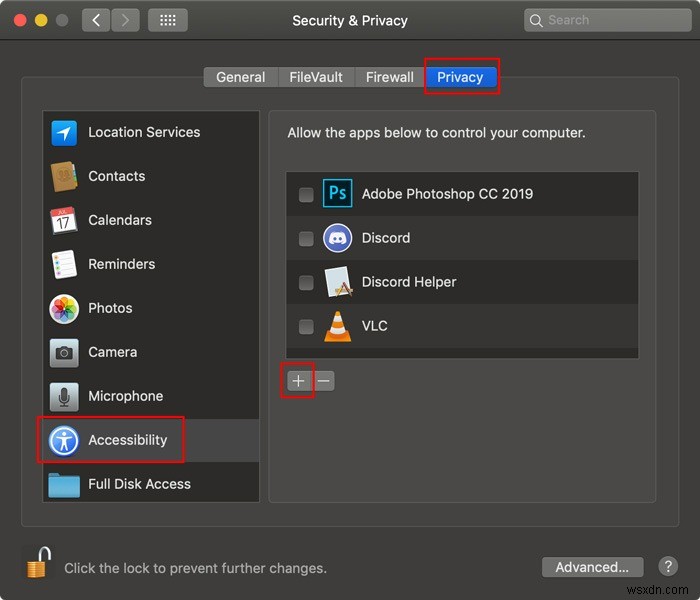Viewport: 700px width, 600px height.
Task: Switch to the General tab
Action: [241, 77]
